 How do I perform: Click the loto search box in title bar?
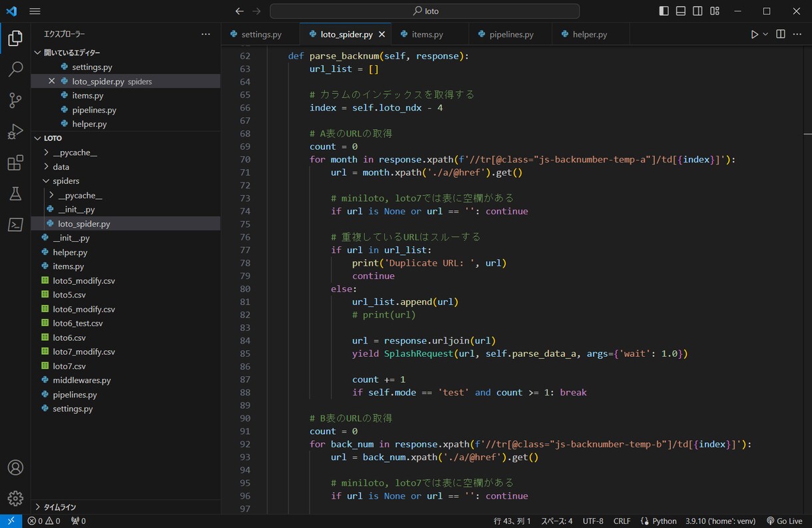(425, 11)
